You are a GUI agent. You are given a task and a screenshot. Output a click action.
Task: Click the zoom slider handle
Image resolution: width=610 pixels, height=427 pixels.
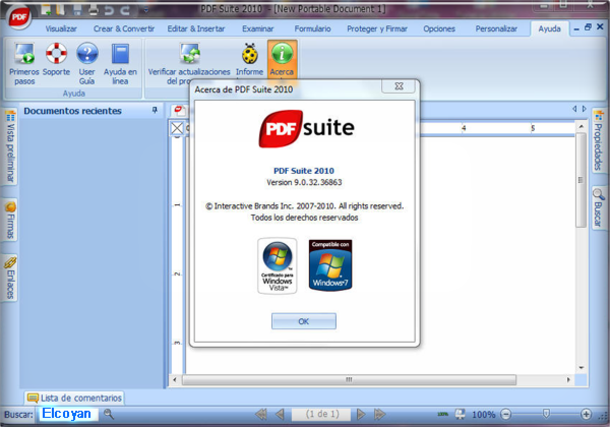point(546,414)
